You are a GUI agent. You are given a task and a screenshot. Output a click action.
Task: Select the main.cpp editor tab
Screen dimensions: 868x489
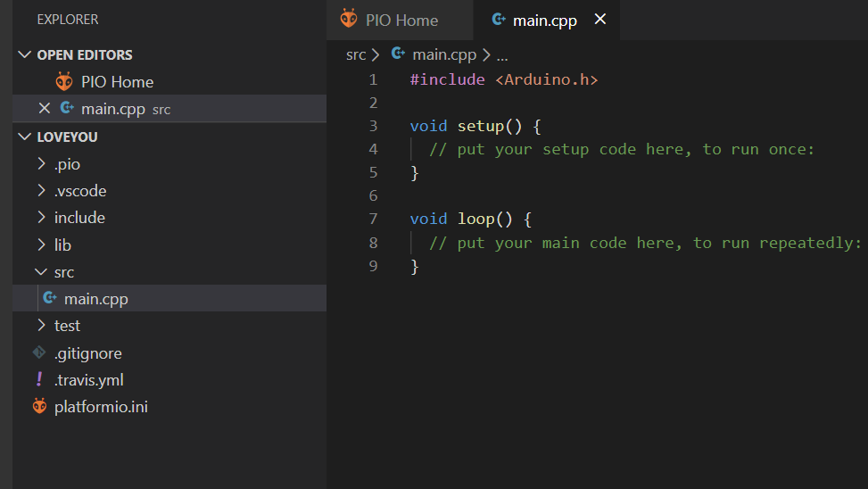(x=544, y=20)
